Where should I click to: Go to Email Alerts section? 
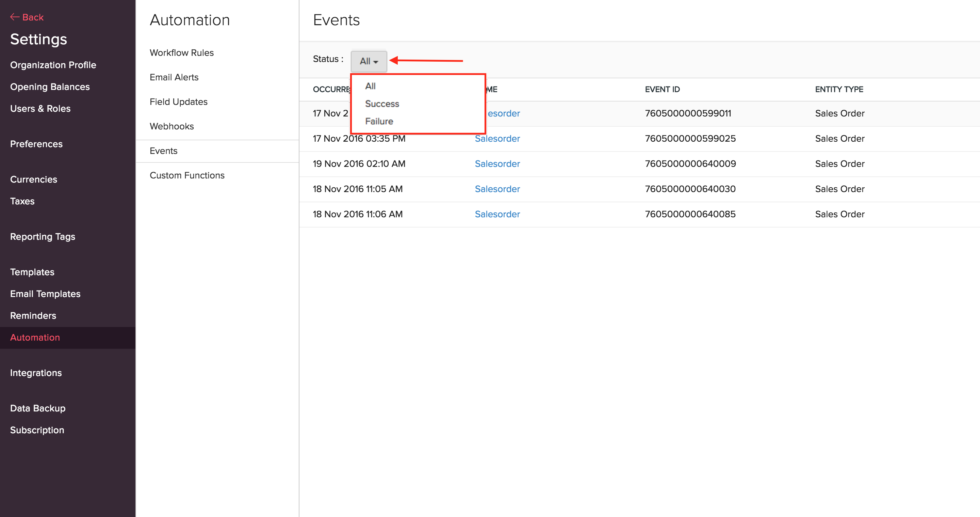(174, 77)
